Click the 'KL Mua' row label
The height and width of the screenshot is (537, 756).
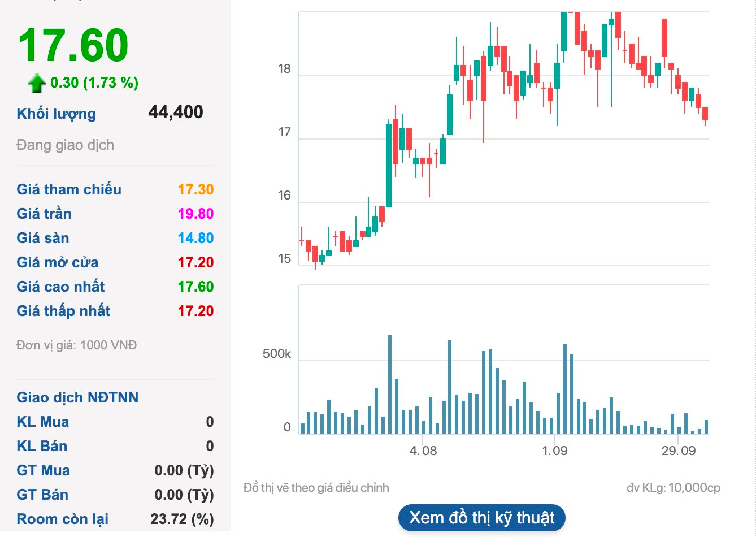(x=43, y=422)
